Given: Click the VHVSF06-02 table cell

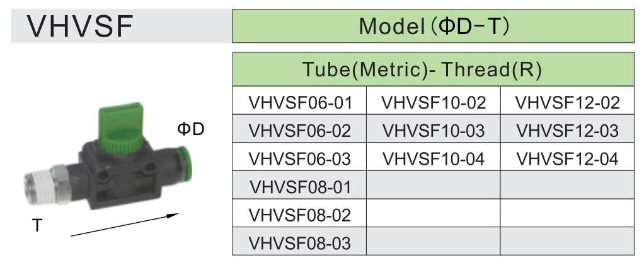Looking at the screenshot, I should [x=299, y=131].
